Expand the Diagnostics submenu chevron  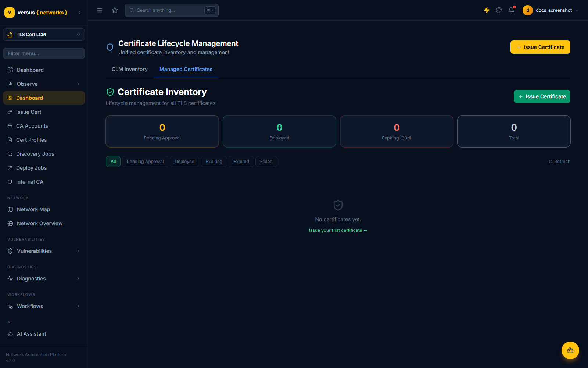(78, 279)
